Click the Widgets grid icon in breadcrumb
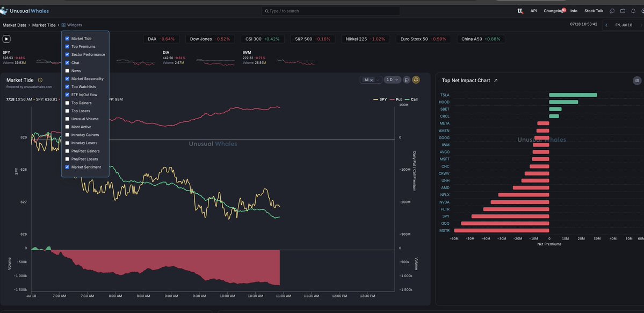The image size is (644, 313). [x=64, y=25]
